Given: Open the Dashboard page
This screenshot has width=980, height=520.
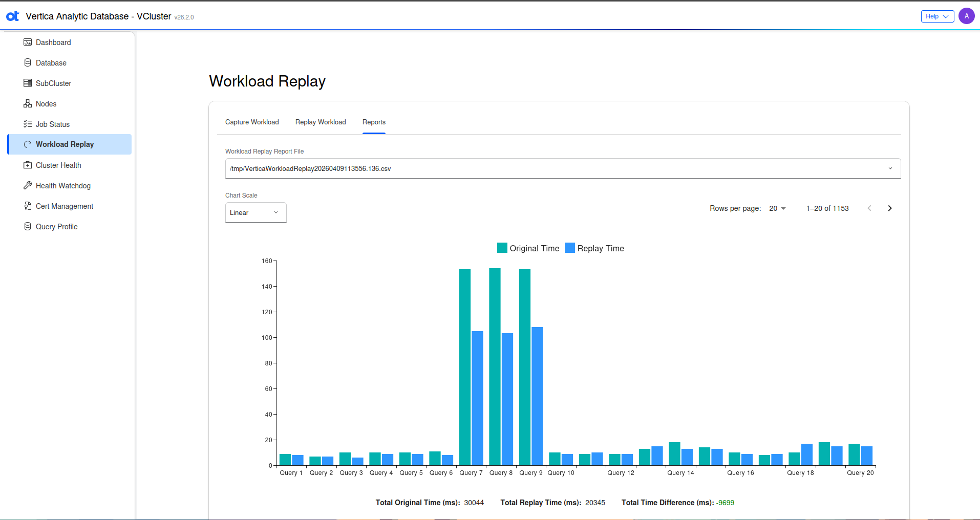Looking at the screenshot, I should pyautogui.click(x=70, y=42).
